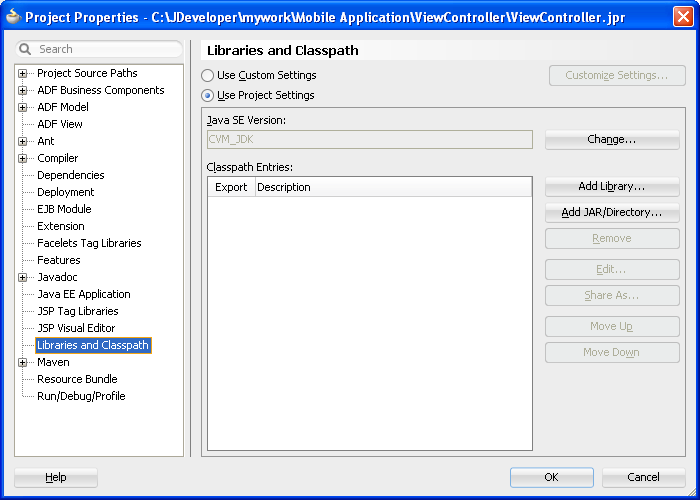Select the EJB Module category

coord(64,209)
